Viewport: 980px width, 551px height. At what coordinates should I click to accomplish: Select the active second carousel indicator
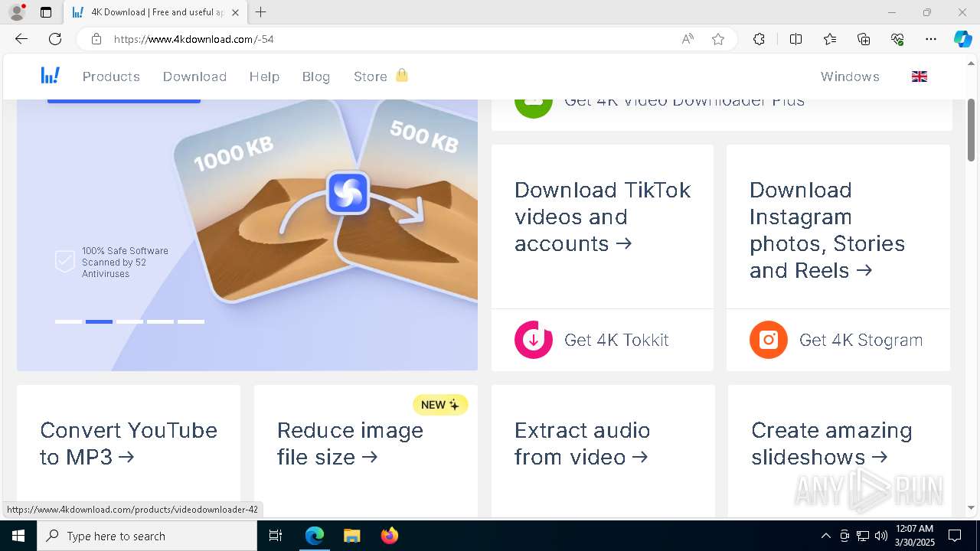[99, 321]
